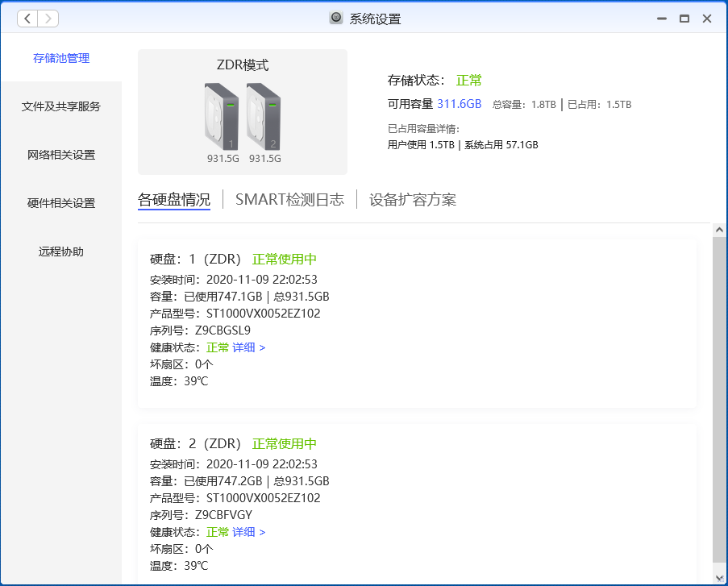Select hard disk 2 drive icon
728x586 pixels.
point(264,116)
